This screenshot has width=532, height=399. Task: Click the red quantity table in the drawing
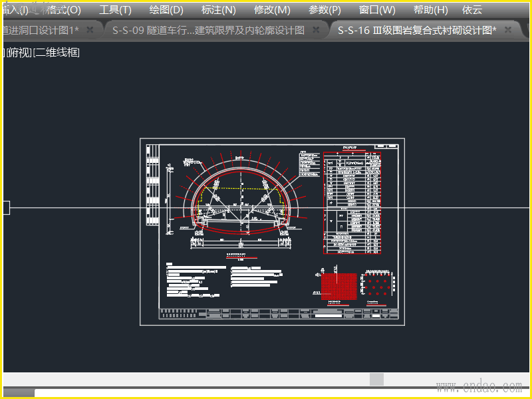coord(352,203)
